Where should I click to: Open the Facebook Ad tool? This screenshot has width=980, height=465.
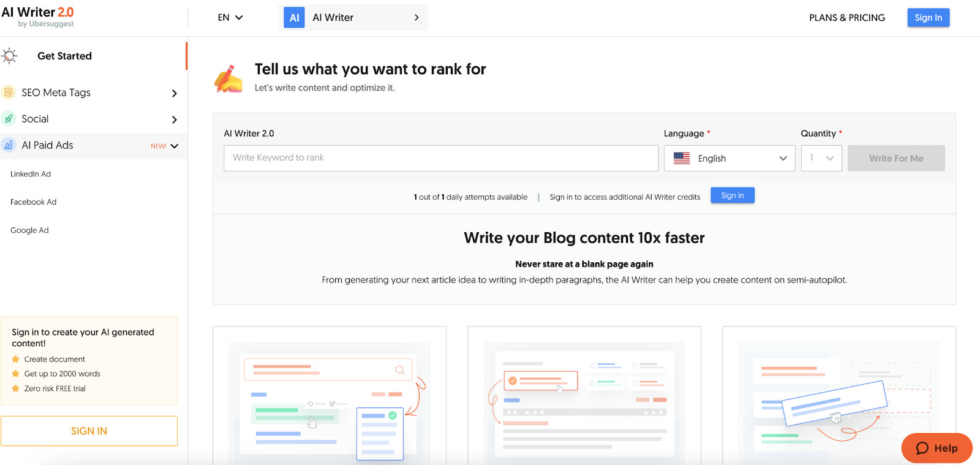click(34, 202)
